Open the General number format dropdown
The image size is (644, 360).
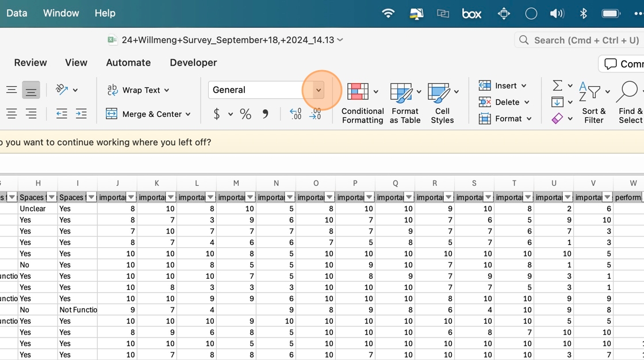[x=318, y=90]
